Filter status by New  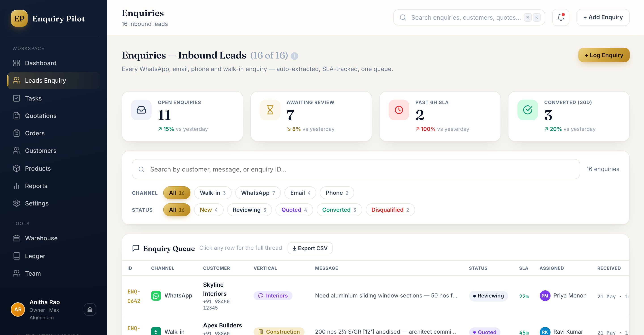point(208,210)
